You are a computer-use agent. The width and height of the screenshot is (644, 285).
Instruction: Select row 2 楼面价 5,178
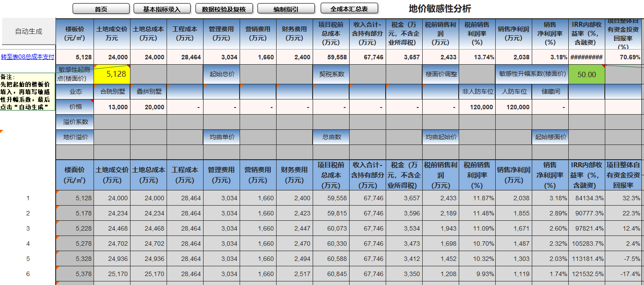[x=75, y=213]
